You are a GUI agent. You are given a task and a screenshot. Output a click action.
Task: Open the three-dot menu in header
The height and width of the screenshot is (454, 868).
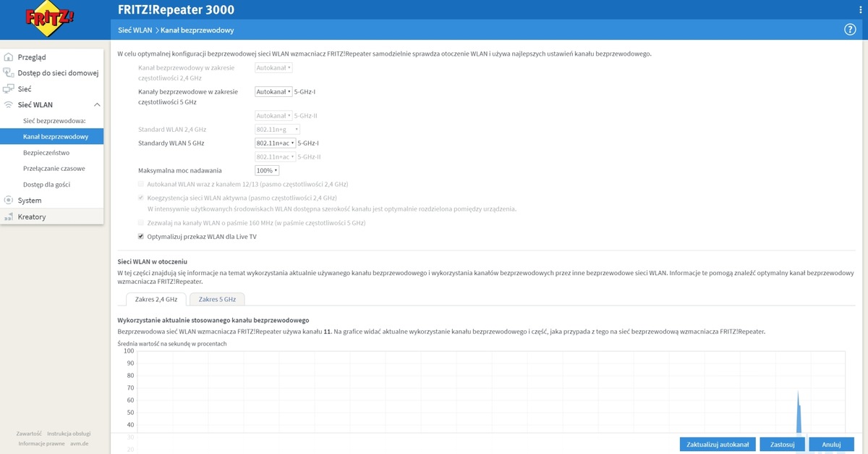[860, 9]
